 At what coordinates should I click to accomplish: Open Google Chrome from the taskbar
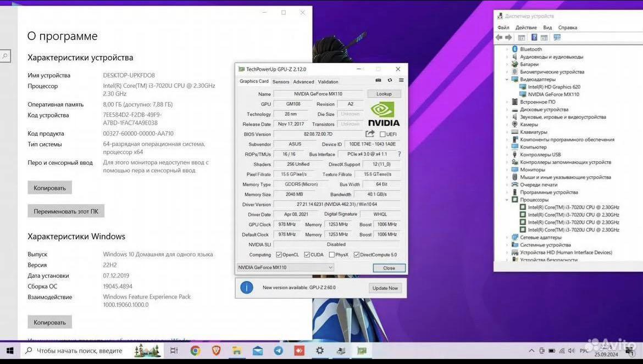point(195,350)
